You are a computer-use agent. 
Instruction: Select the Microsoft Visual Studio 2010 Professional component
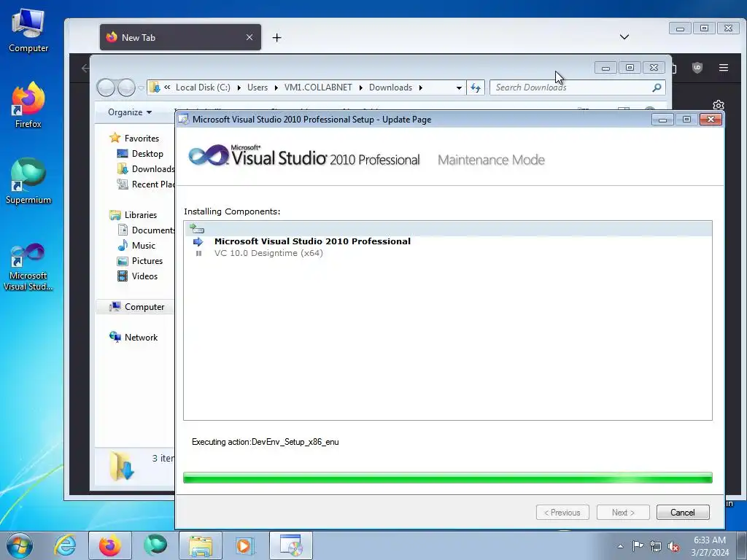[x=312, y=241]
